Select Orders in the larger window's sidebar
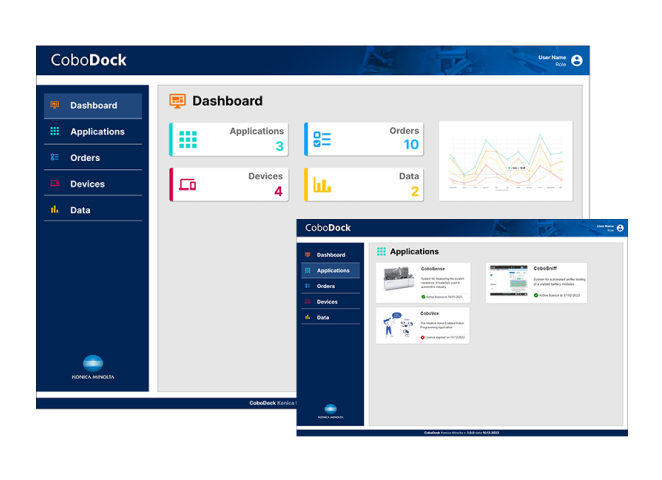This screenshot has width=662, height=480. pos(85,158)
